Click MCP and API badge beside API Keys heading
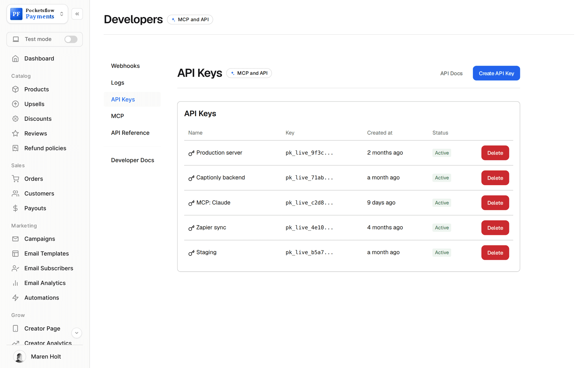 pos(249,73)
